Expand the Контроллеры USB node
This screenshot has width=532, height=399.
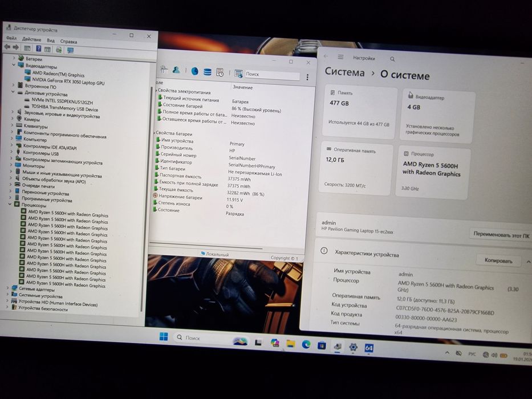pyautogui.click(x=11, y=152)
